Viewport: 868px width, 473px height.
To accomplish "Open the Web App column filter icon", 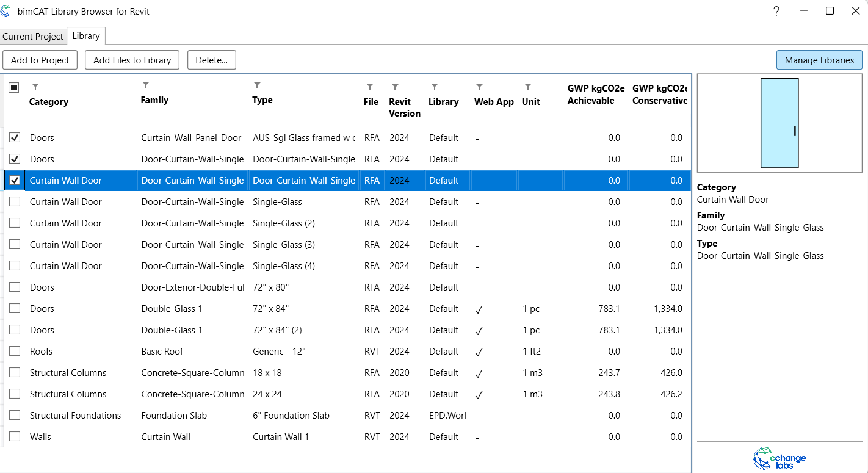I will pos(480,87).
